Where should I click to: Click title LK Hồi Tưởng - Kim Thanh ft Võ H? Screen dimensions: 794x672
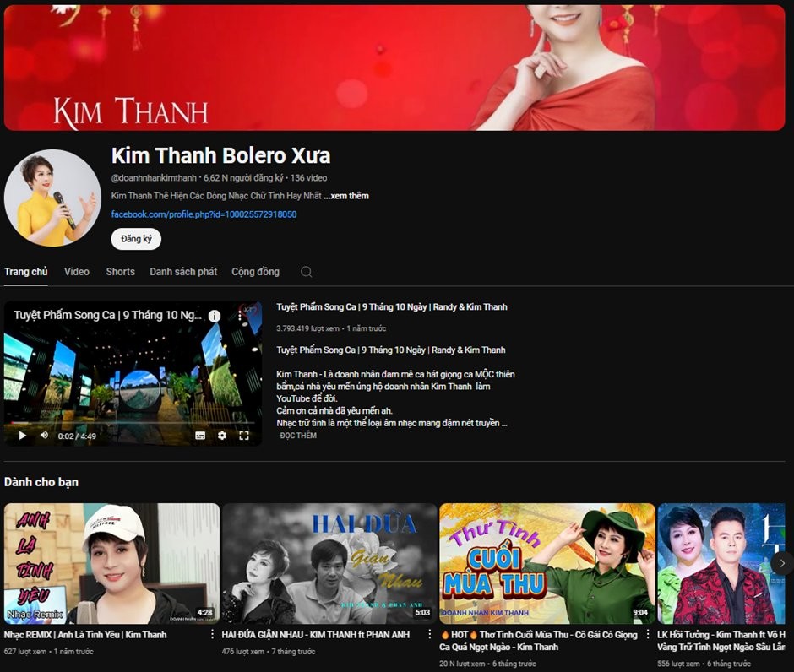tap(721, 641)
